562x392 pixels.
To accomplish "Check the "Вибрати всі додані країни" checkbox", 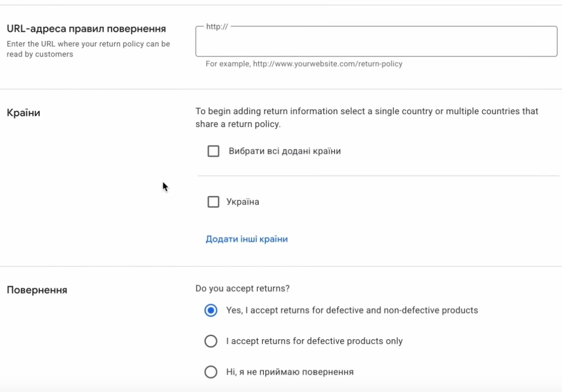I will pos(213,151).
